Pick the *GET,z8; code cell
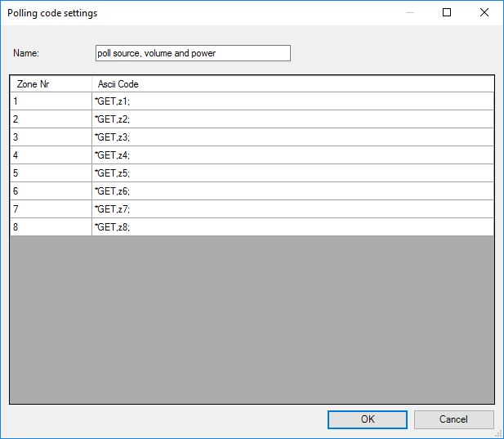This screenshot has width=504, height=439. click(x=292, y=227)
